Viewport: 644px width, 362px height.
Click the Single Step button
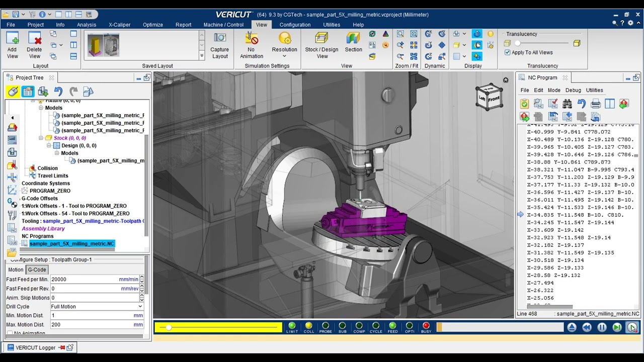pyautogui.click(x=617, y=327)
